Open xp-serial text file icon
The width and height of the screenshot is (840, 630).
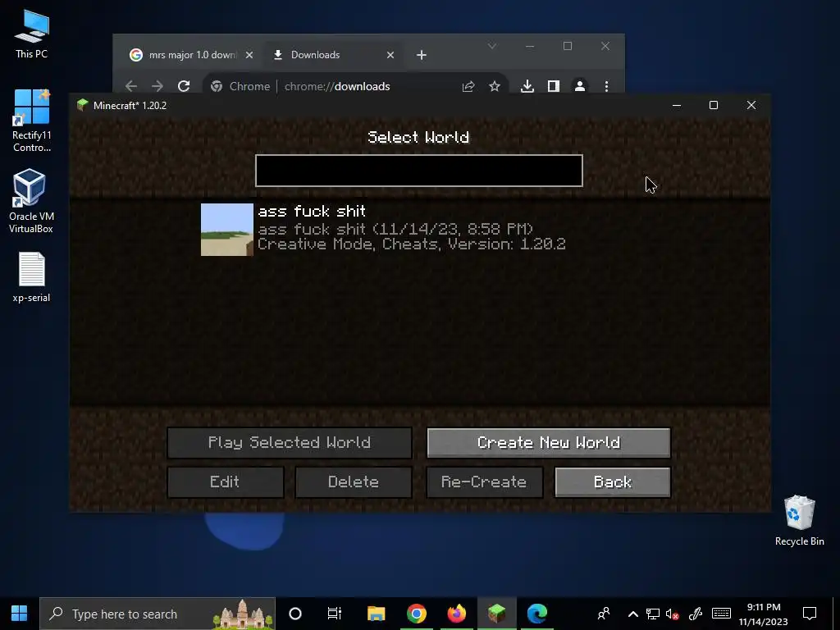(32, 277)
